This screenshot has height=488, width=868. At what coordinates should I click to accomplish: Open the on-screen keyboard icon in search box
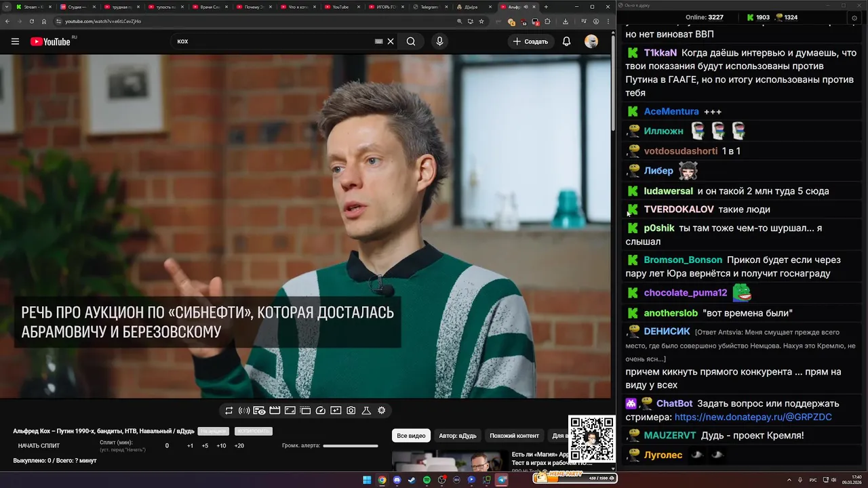click(379, 41)
